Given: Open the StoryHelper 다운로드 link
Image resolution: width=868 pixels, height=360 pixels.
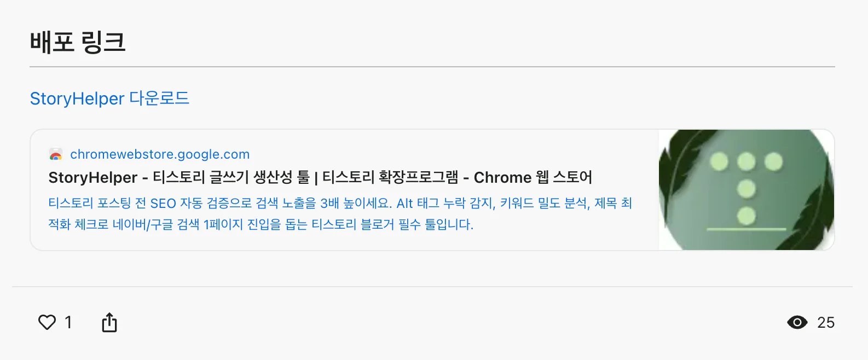Looking at the screenshot, I should pos(109,98).
